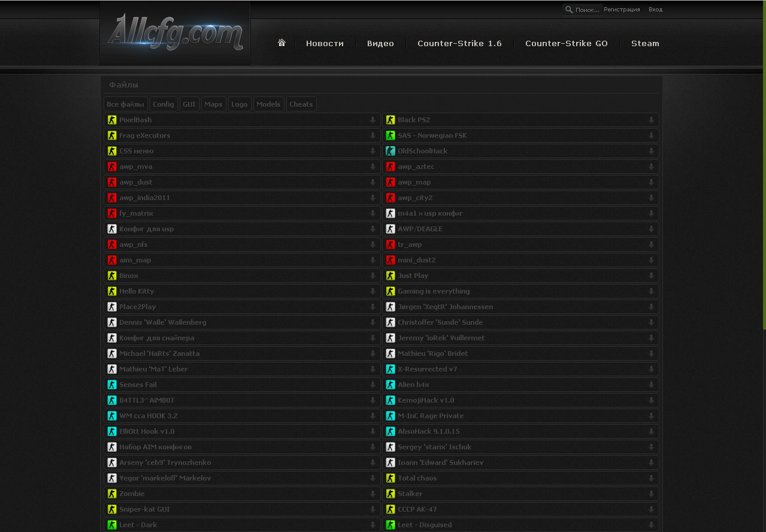Click the search magnifier icon
766x532 pixels.
pos(569,10)
